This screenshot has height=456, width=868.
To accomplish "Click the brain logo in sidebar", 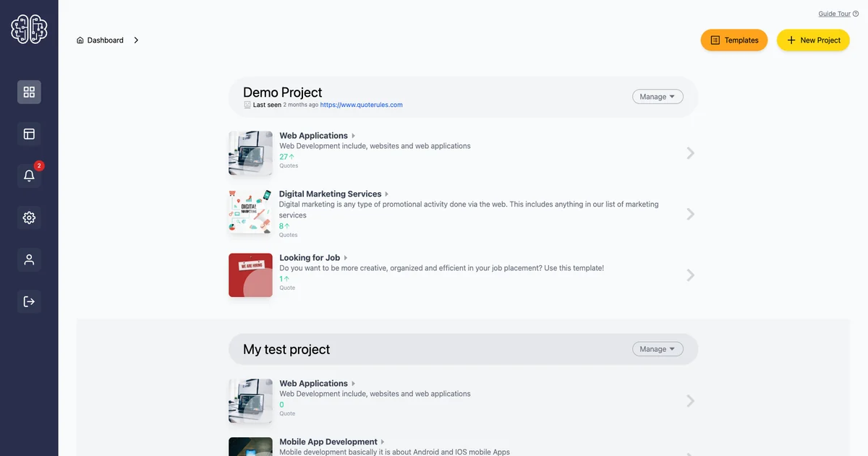I will [29, 30].
